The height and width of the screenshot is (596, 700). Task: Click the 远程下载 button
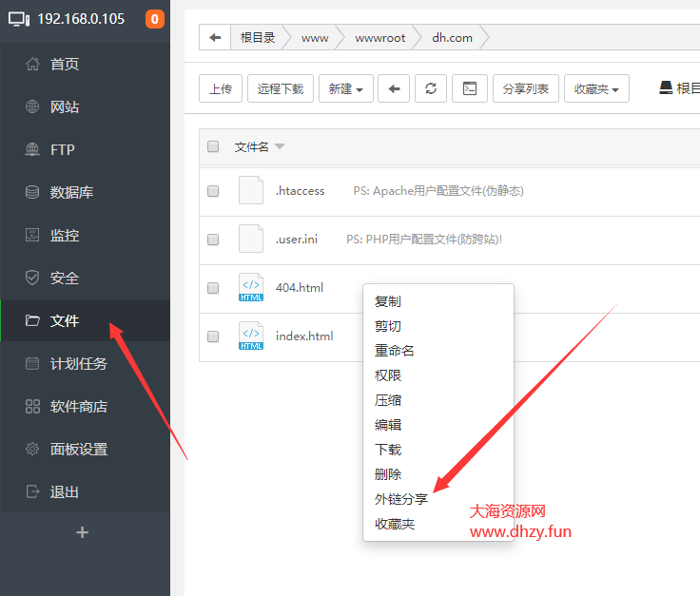click(x=281, y=88)
